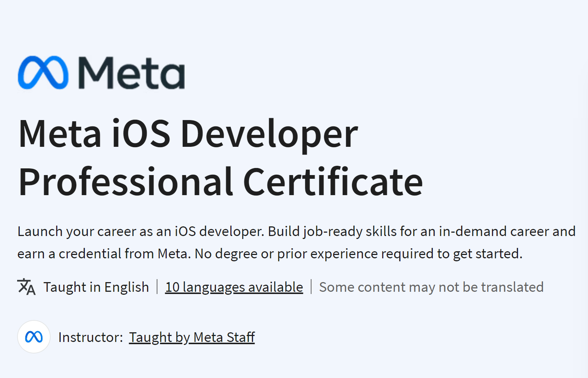Click 'Some content may not be translated' note
This screenshot has width=588, height=378.
pos(431,287)
